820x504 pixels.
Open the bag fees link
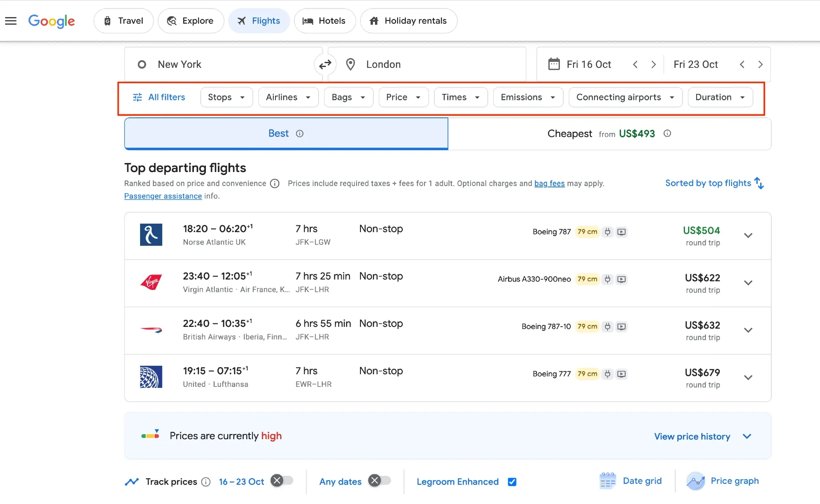pos(549,184)
